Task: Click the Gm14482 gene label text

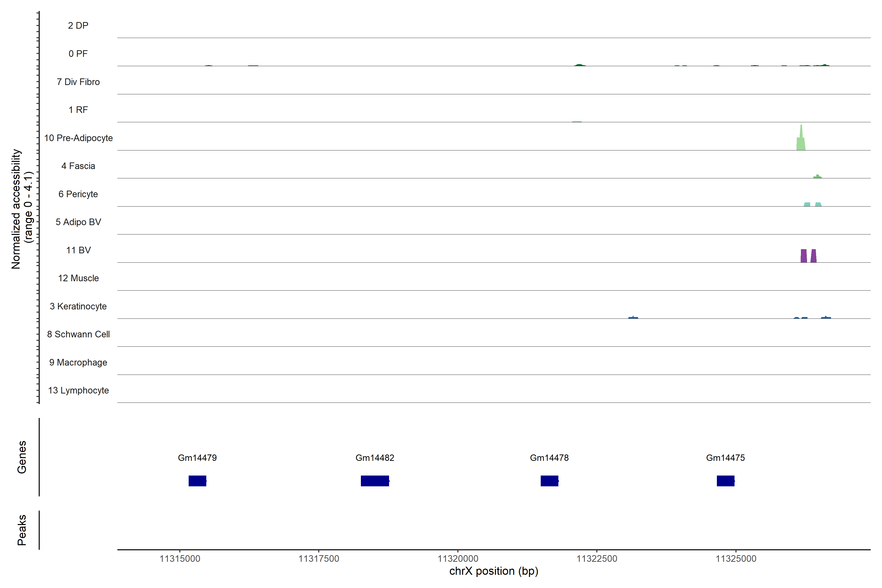Action: [x=375, y=457]
